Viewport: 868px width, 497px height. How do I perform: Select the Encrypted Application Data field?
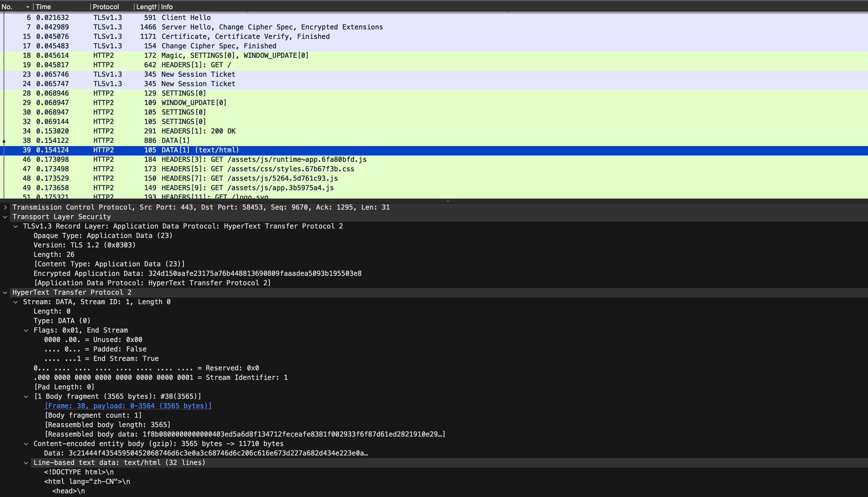tap(197, 273)
